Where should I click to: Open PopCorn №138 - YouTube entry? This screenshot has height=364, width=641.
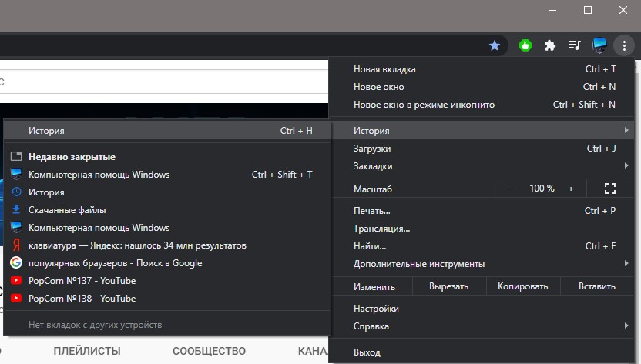166,299
